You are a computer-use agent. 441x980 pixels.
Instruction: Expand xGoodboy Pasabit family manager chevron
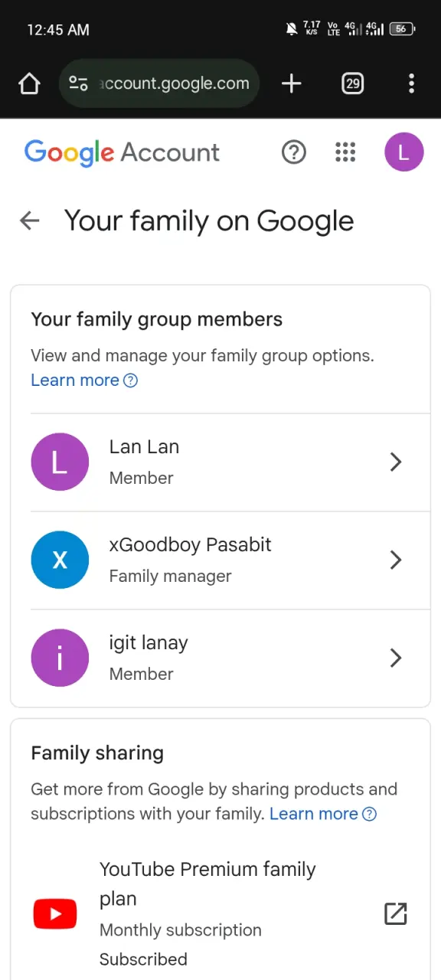pyautogui.click(x=396, y=560)
